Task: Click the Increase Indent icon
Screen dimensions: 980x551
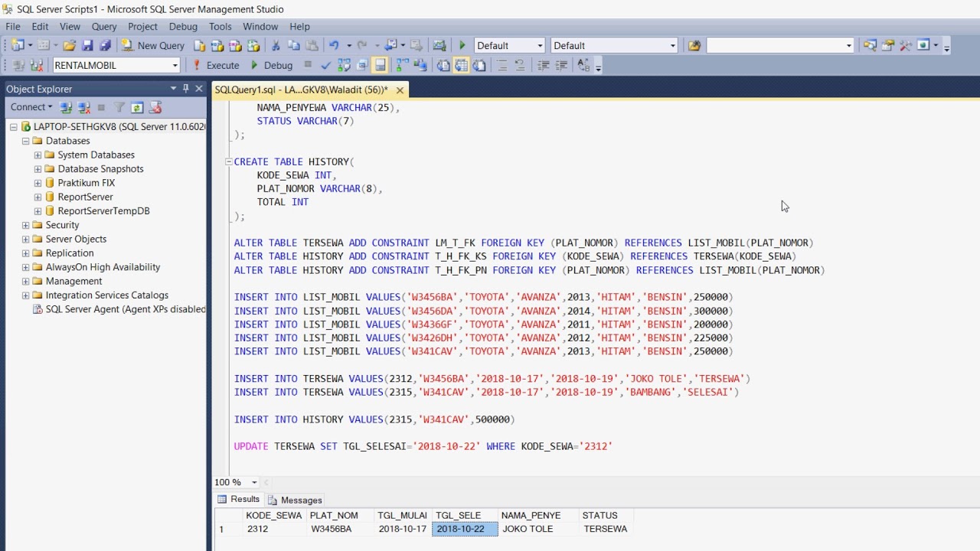Action: click(561, 65)
